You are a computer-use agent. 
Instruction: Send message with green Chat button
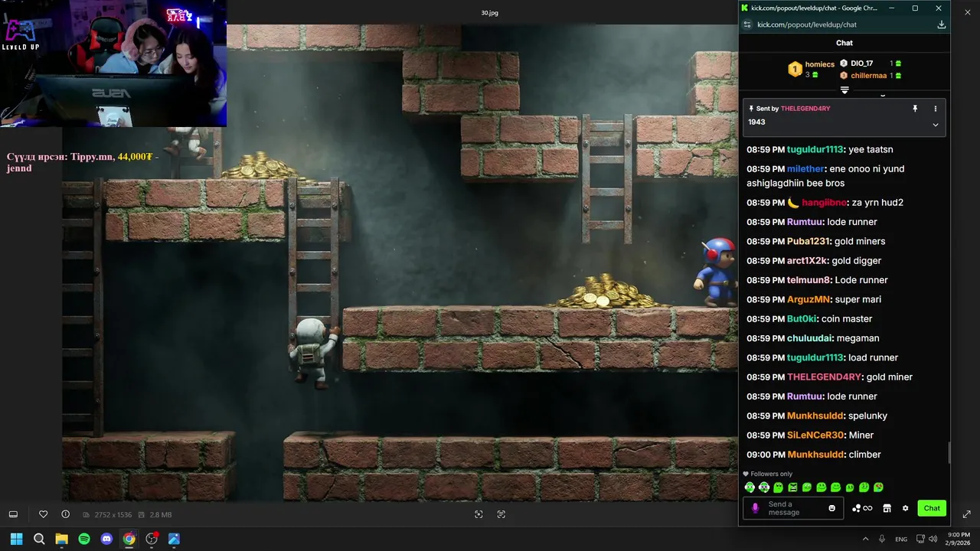[x=932, y=508]
